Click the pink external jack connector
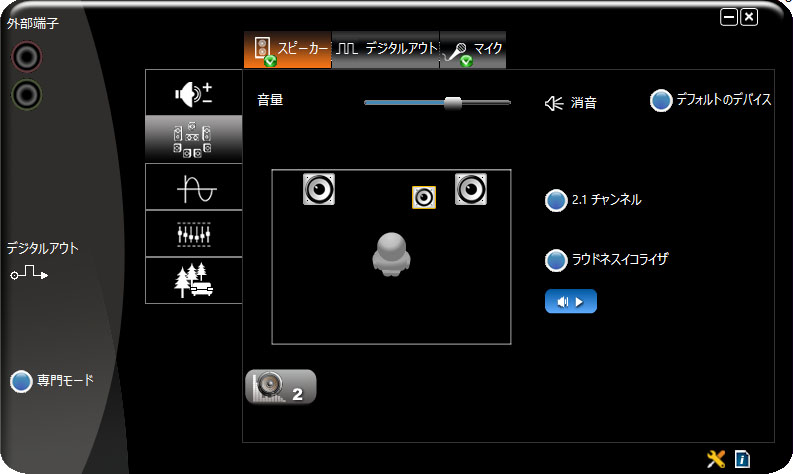Screen dimensions: 793x474 [x=26, y=57]
